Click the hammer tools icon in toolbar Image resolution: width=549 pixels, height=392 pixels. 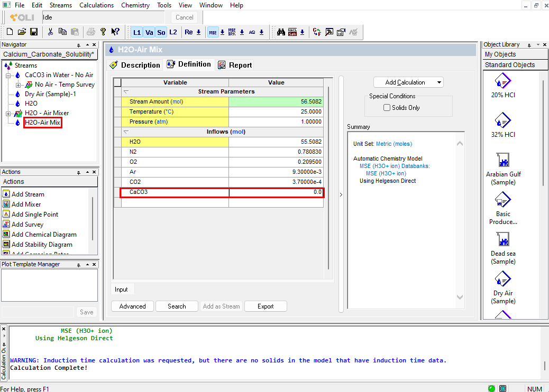(x=329, y=32)
